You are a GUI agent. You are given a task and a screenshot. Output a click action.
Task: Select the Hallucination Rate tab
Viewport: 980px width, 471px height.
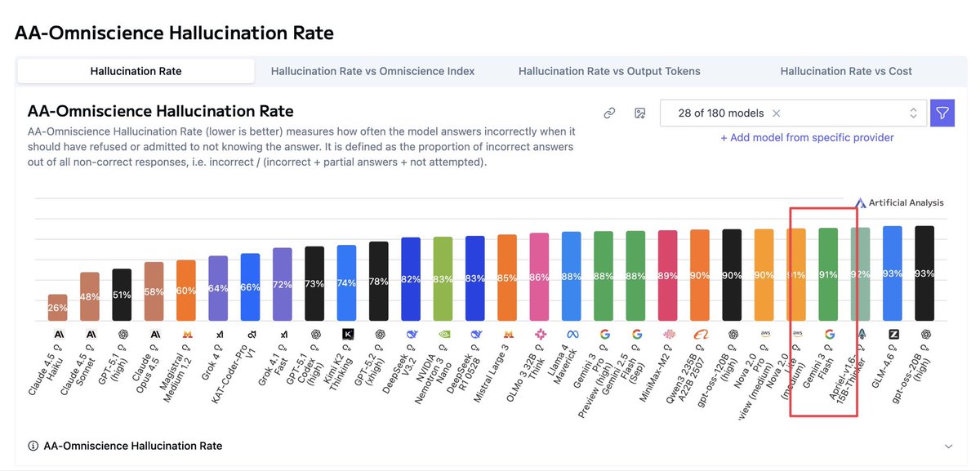tap(136, 71)
